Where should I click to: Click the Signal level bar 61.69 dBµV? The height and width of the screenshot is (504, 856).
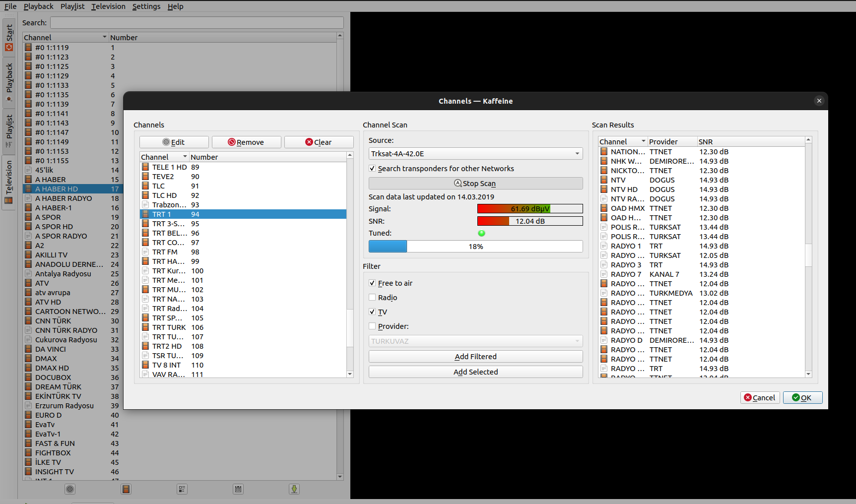click(x=530, y=209)
